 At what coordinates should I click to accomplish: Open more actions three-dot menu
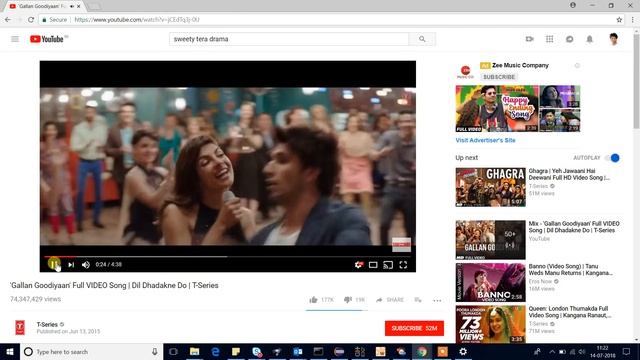pyautogui.click(x=437, y=300)
